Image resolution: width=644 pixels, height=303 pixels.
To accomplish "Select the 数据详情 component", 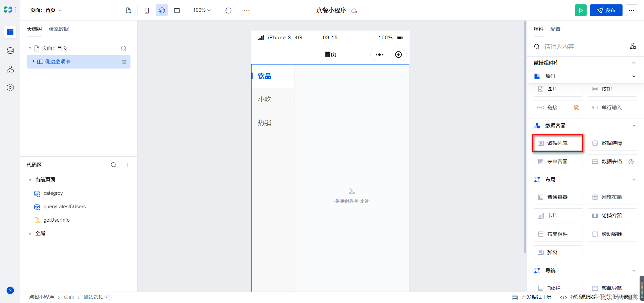I will coord(612,143).
